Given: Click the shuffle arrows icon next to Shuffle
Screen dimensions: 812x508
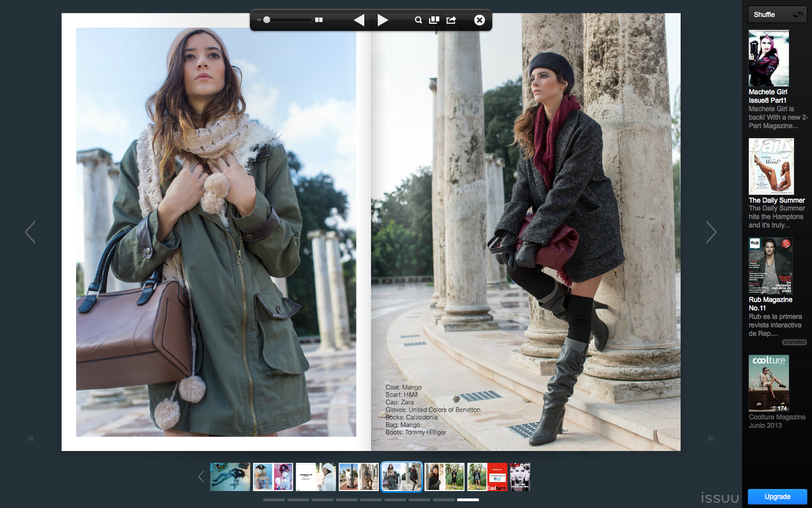Looking at the screenshot, I should [x=797, y=15].
